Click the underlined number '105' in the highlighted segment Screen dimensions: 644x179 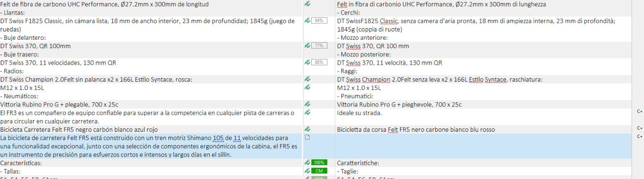pyautogui.click(x=218, y=138)
